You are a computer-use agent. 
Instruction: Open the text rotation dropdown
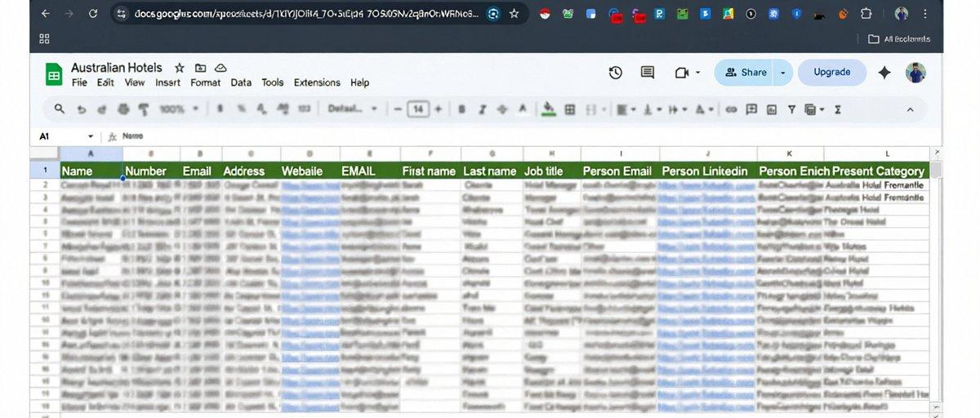click(x=705, y=109)
